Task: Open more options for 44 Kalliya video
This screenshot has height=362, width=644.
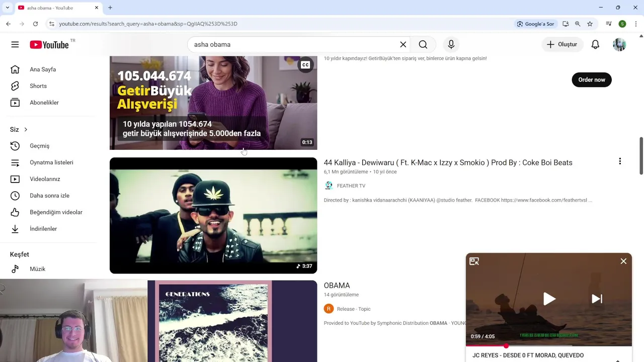Action: (x=620, y=161)
